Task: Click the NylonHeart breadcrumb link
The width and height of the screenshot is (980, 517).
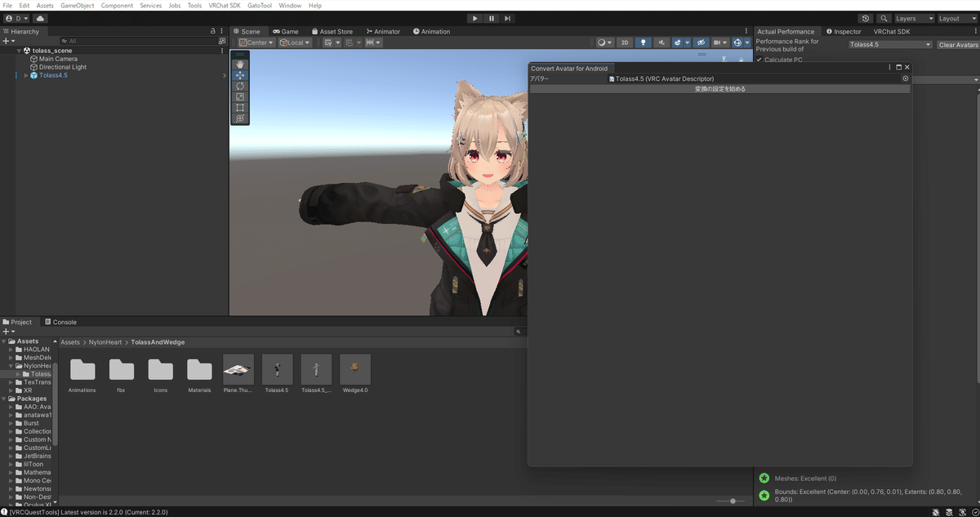Action: click(105, 342)
